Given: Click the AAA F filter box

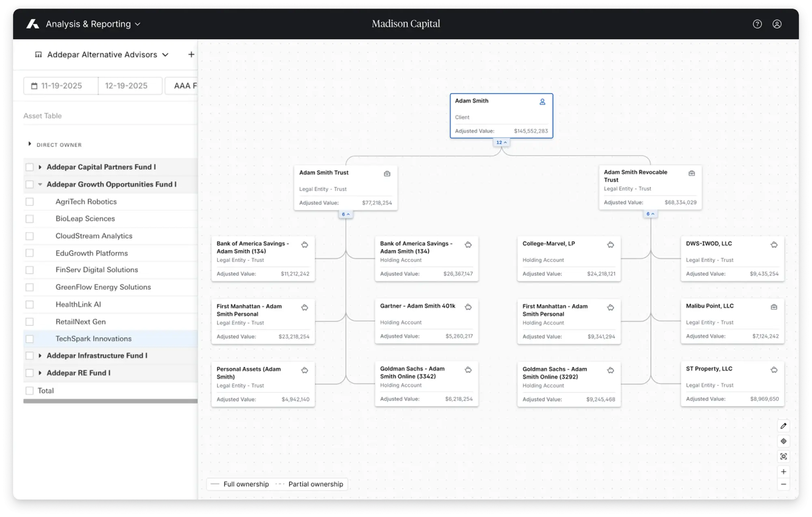Looking at the screenshot, I should tap(181, 86).
